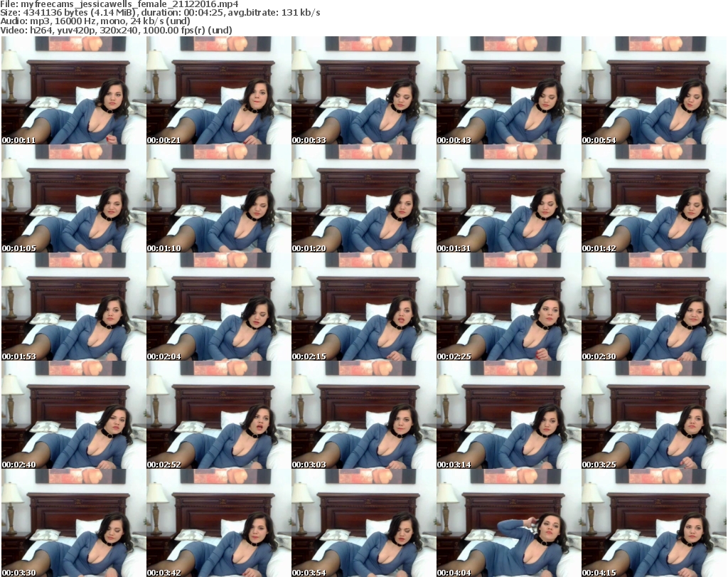The image size is (728, 577).
Task: Click the 'Size: 4341136 bytes' info line
Action: coord(160,13)
